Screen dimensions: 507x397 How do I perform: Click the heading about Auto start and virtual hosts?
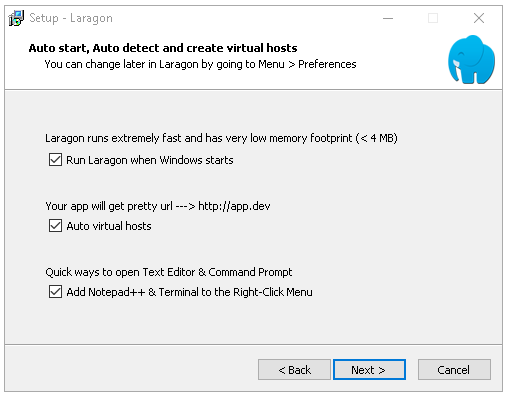point(163,48)
